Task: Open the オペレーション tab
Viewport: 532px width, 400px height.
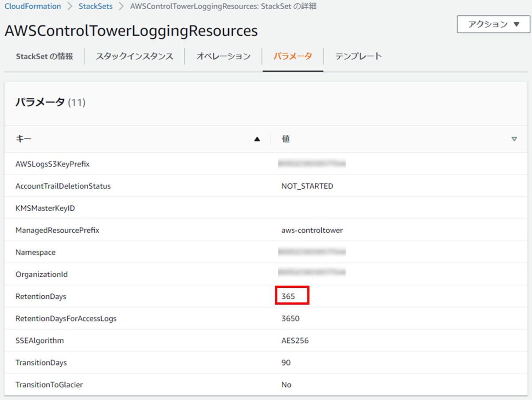Action: coord(223,56)
